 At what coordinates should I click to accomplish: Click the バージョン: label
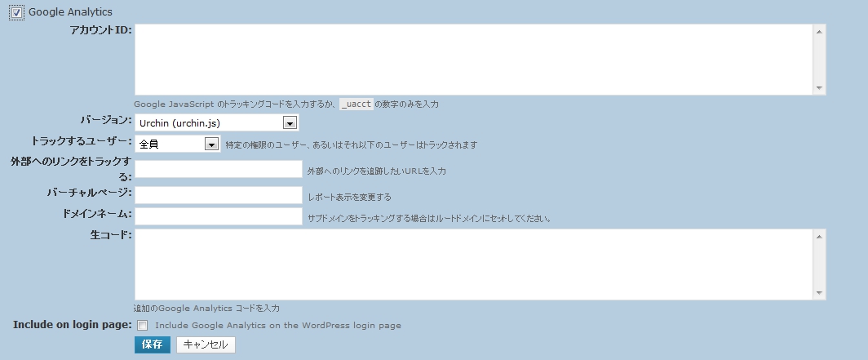pos(106,120)
